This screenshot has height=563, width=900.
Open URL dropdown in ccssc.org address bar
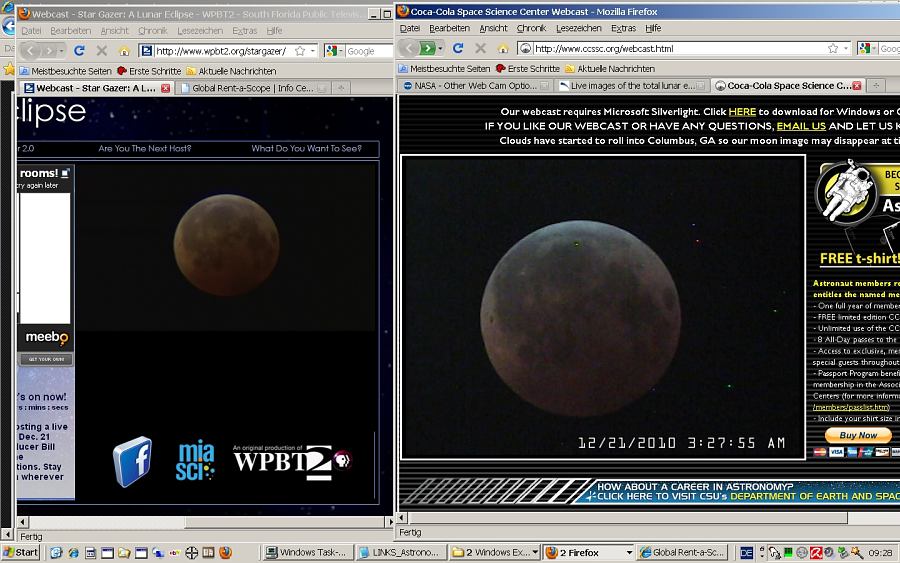click(x=846, y=48)
